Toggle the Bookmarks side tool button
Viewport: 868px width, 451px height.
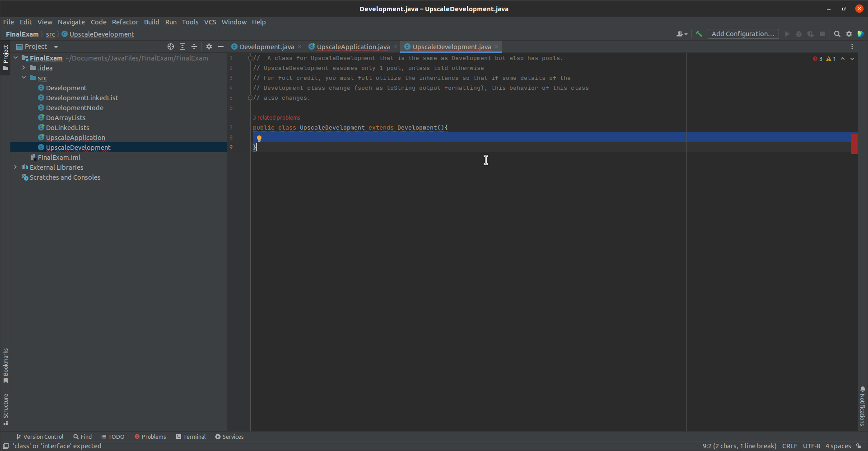(5, 366)
